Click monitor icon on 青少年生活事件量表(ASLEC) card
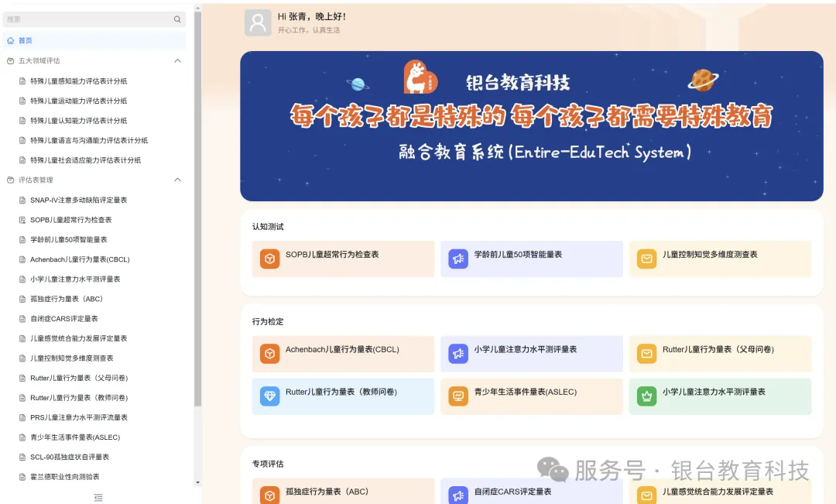 458,396
